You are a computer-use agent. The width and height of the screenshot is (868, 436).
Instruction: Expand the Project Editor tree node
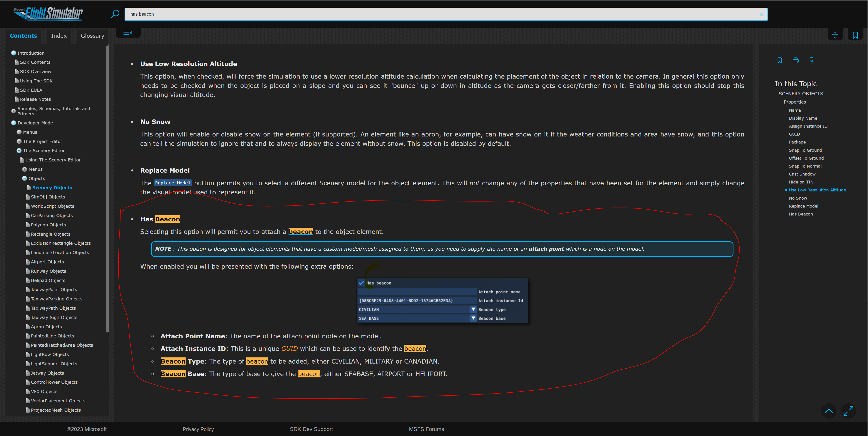pos(19,141)
